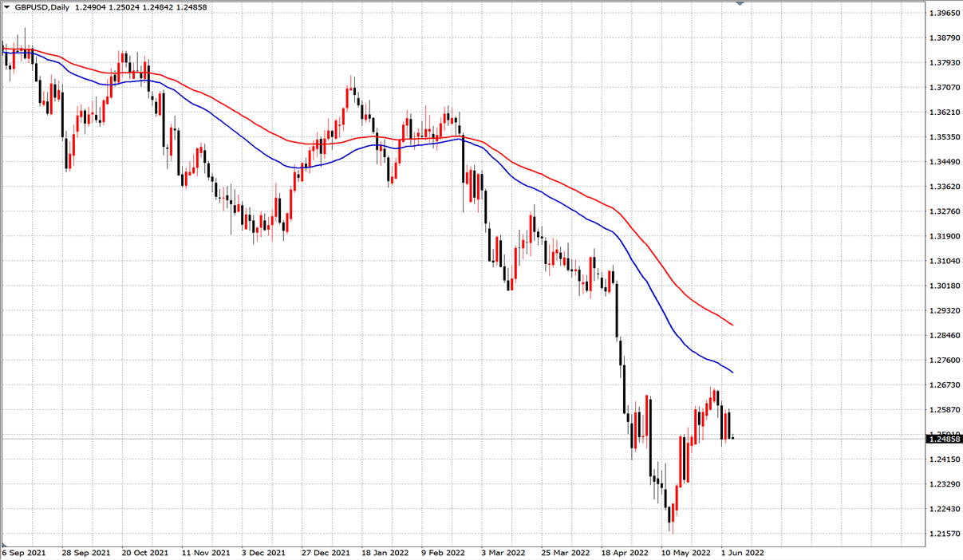Viewport: 963px width, 560px height.
Task: Click the 20 Oct 2021 time axis label
Action: [x=145, y=552]
